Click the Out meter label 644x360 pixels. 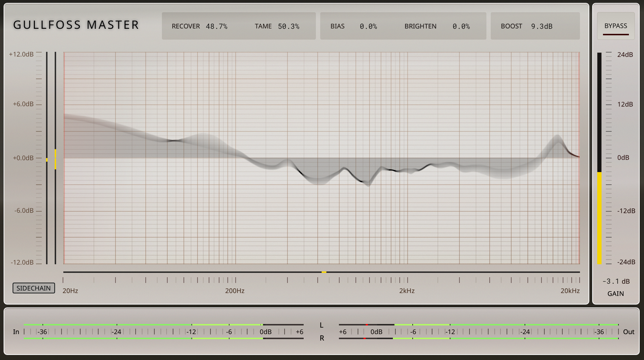(629, 332)
